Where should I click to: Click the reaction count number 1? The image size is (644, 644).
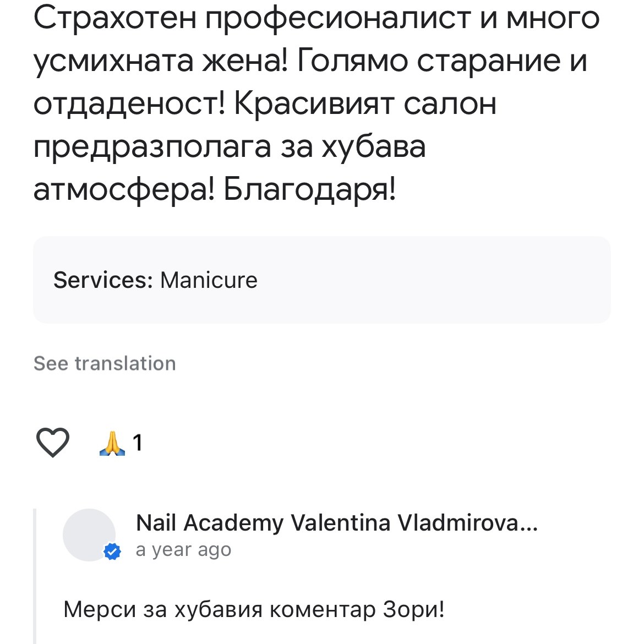pos(138,443)
